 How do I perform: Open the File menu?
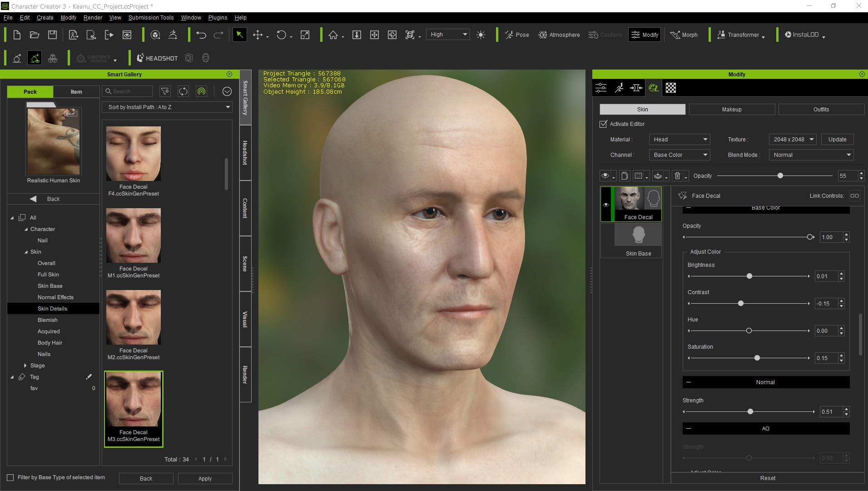point(8,18)
